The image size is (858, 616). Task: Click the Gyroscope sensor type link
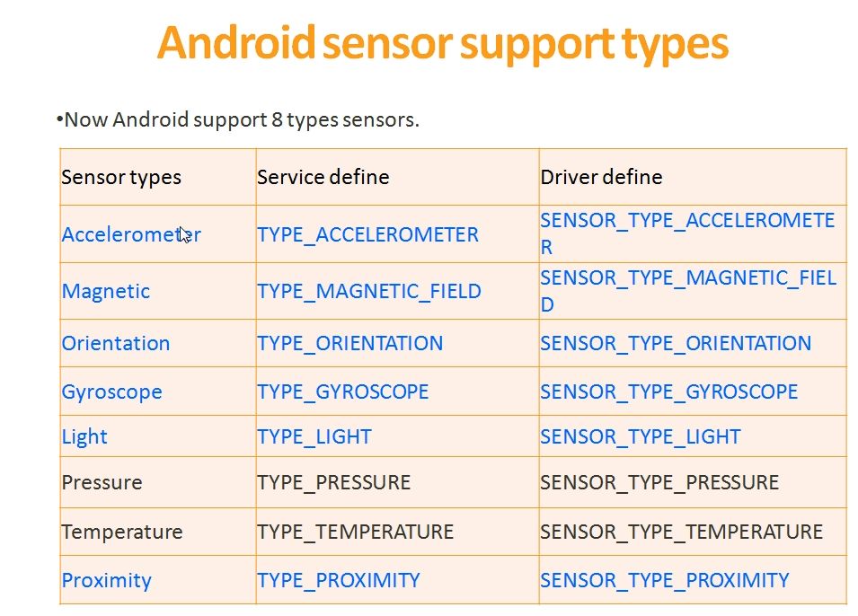[x=111, y=392]
